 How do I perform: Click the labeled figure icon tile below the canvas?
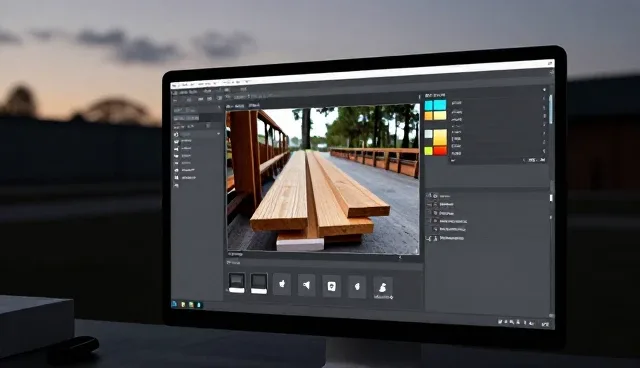[x=383, y=288]
